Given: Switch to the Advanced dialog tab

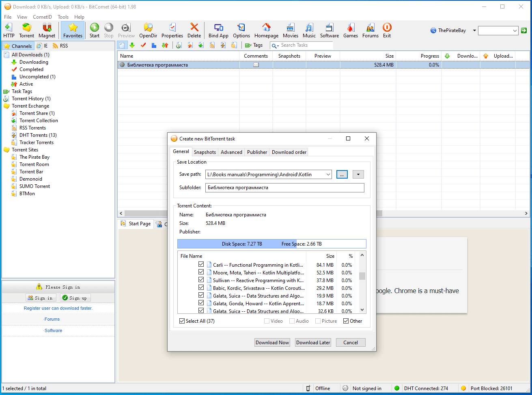Looking at the screenshot, I should 231,152.
